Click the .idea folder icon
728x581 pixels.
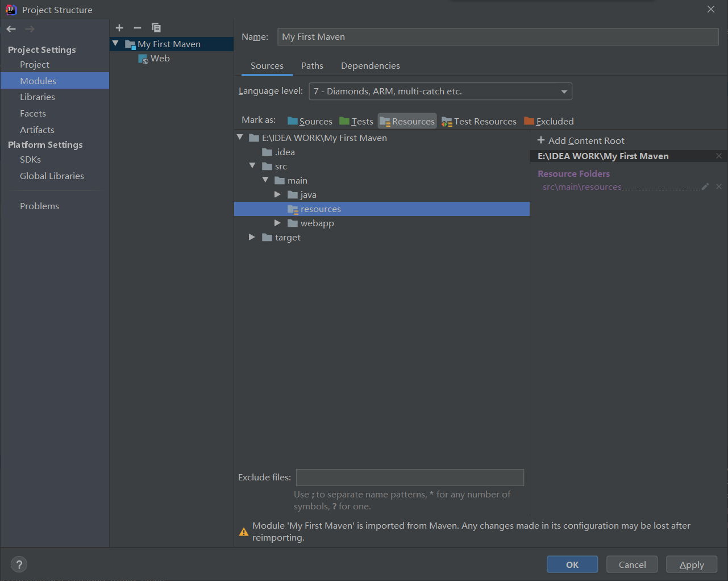pyautogui.click(x=267, y=152)
